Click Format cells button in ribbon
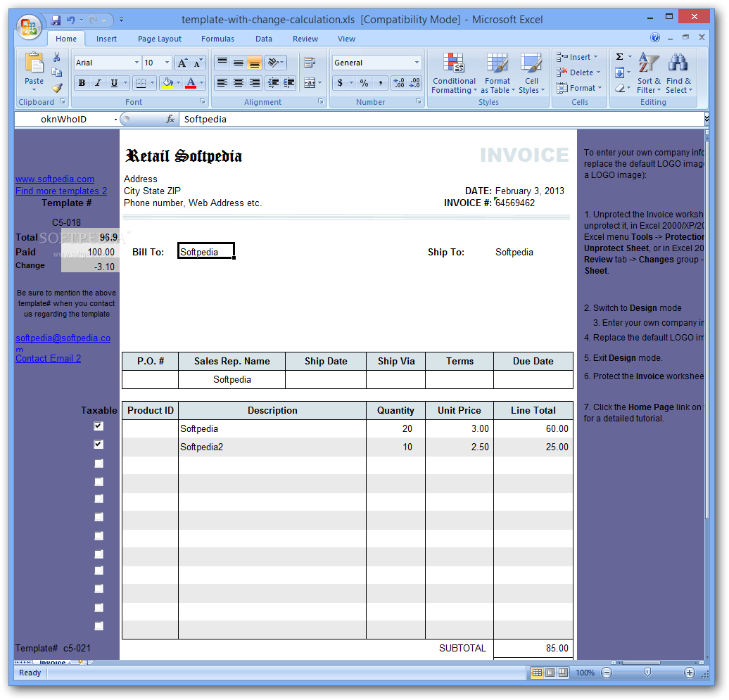This screenshot has height=700, width=729. coord(579,88)
